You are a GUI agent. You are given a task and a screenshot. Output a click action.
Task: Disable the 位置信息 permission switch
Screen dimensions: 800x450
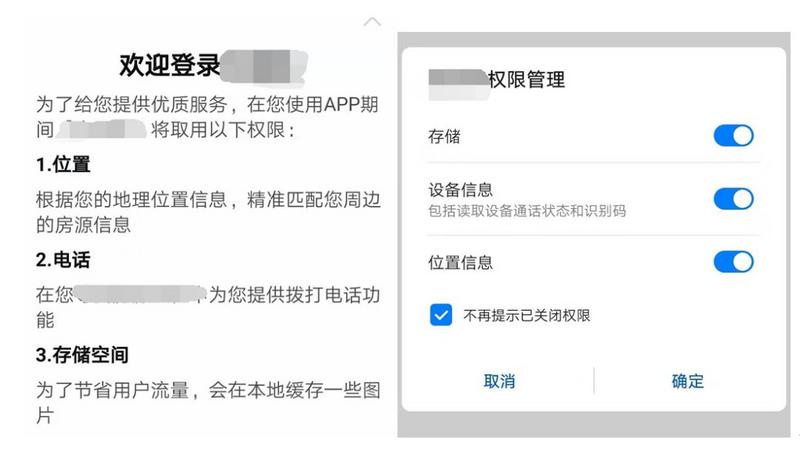point(734,262)
